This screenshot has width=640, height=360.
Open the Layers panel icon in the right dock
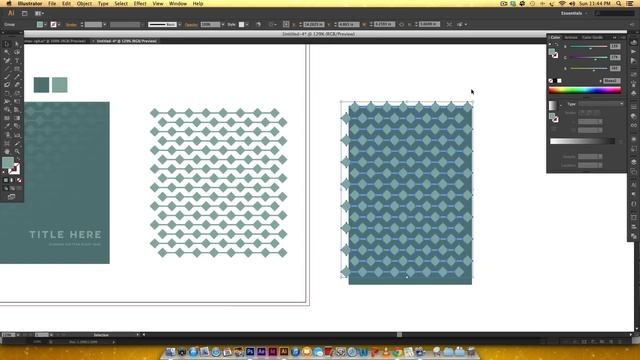point(633,162)
